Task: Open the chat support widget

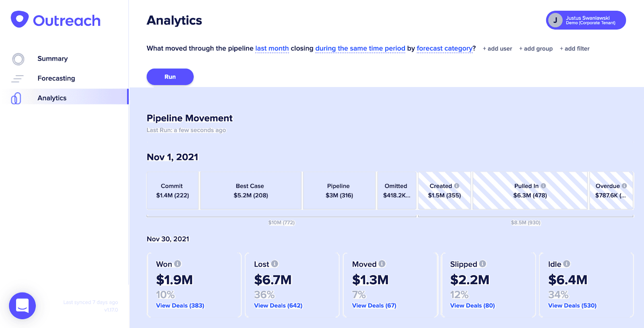Action: click(23, 305)
